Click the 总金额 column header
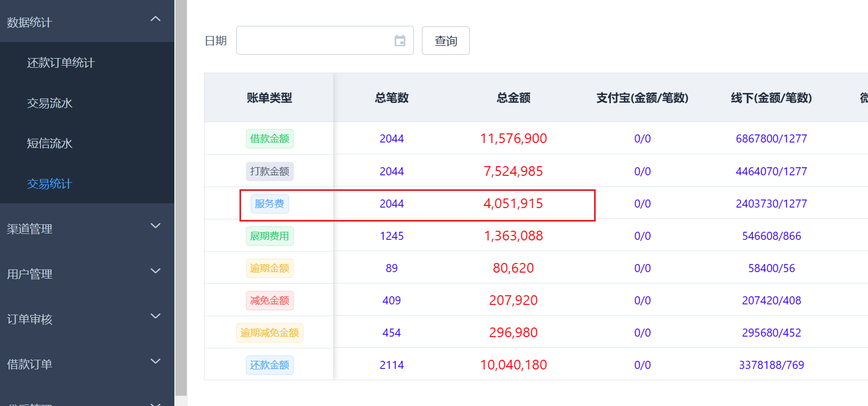The height and width of the screenshot is (406, 868). 513,98
